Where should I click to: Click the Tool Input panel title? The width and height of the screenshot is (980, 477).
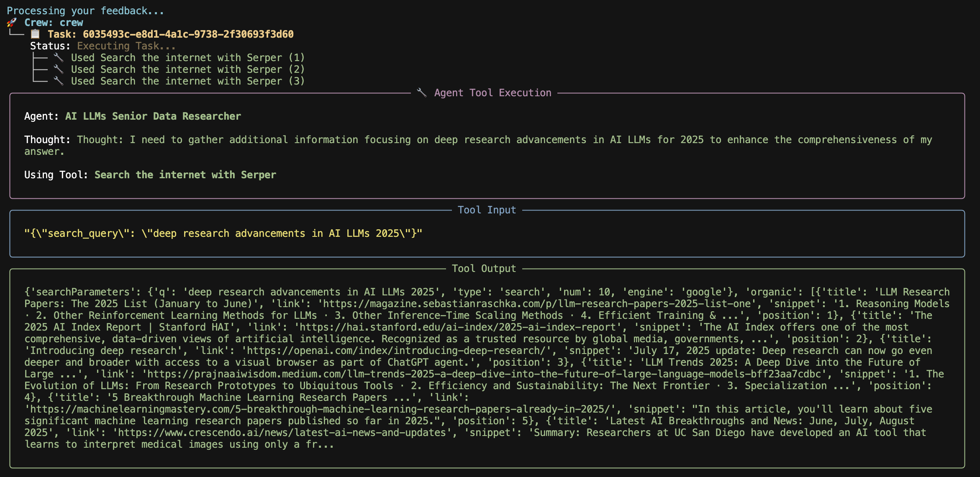coord(487,210)
